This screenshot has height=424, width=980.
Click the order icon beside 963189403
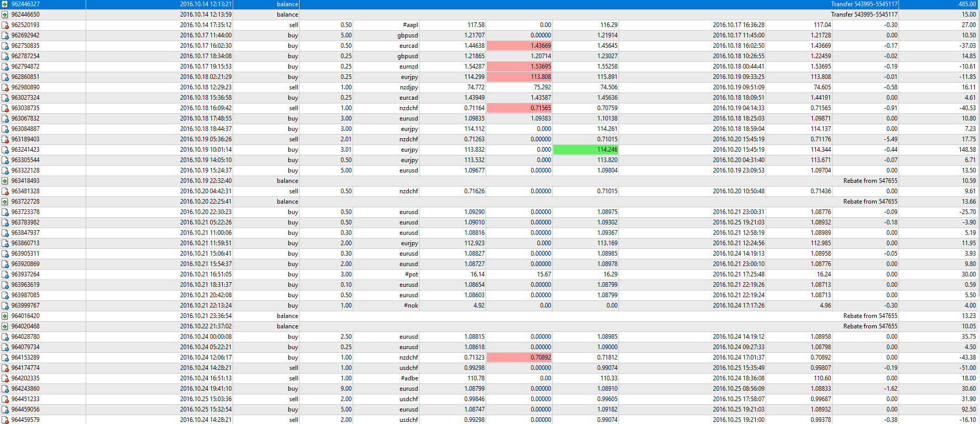[5, 139]
